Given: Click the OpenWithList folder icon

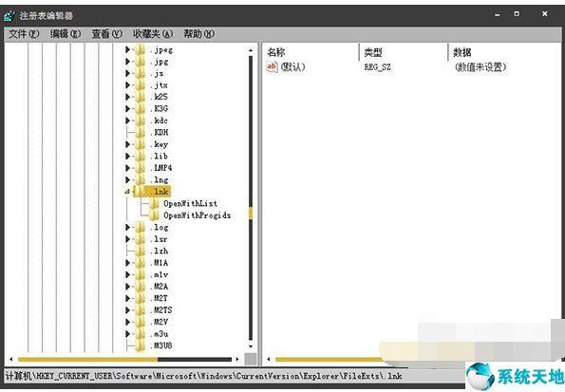Looking at the screenshot, I should 154,203.
